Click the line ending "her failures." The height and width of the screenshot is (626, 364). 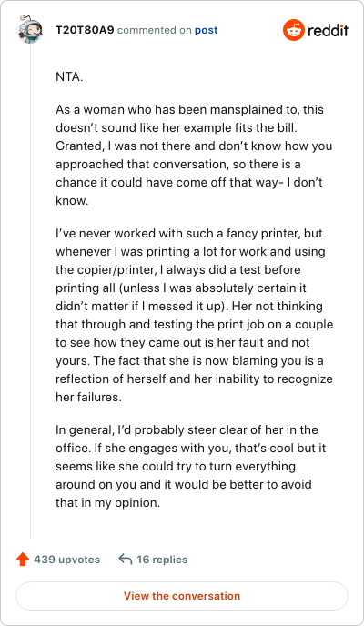pos(88,398)
